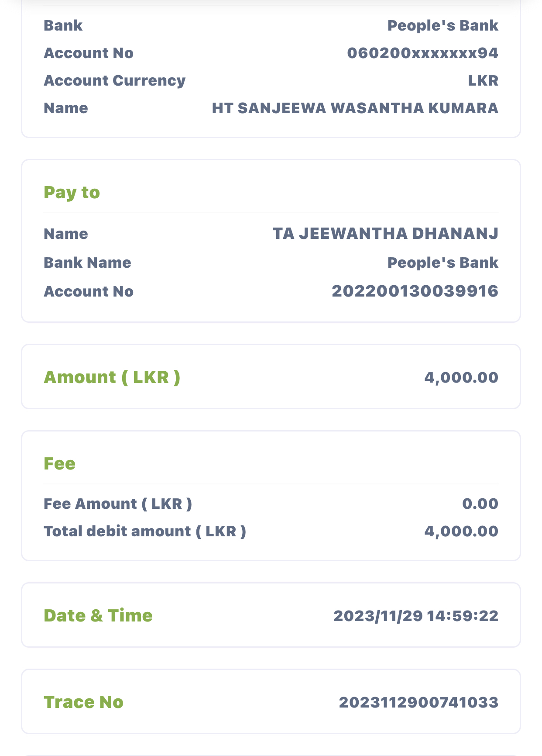
Task: Click the Trace No heading
Action: pyautogui.click(x=83, y=702)
